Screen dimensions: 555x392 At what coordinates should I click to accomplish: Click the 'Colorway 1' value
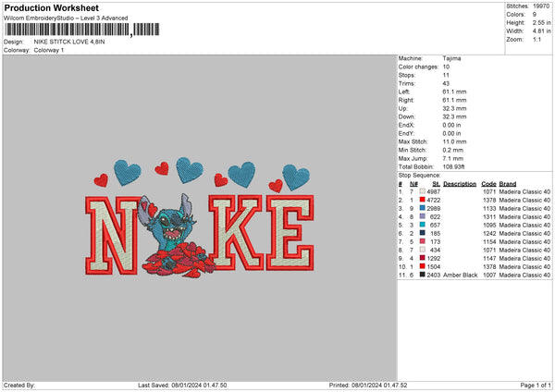(x=49, y=50)
